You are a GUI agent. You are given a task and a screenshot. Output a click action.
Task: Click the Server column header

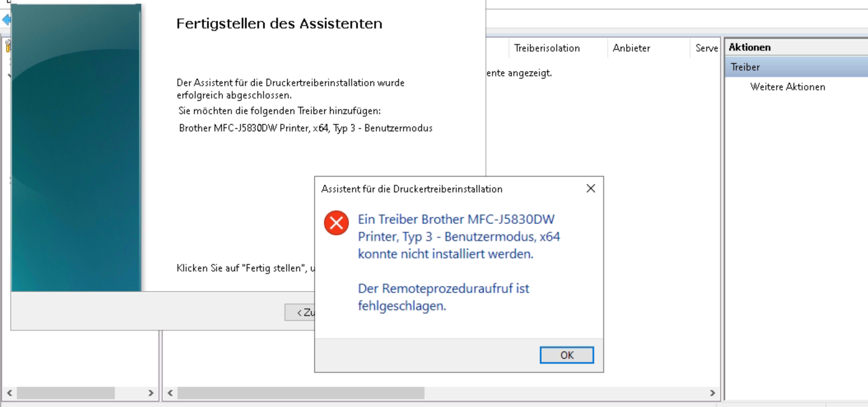(706, 48)
